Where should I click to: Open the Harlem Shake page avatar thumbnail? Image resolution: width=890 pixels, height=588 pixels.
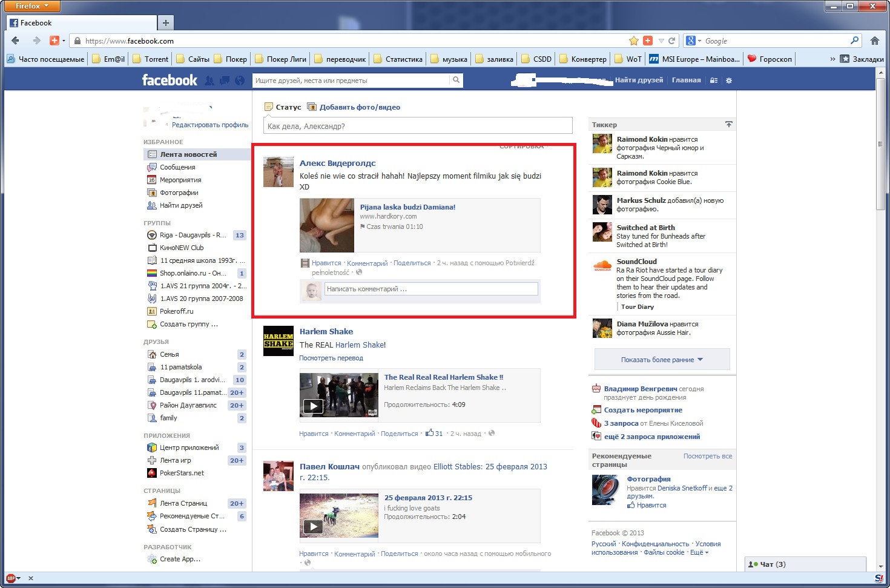279,341
